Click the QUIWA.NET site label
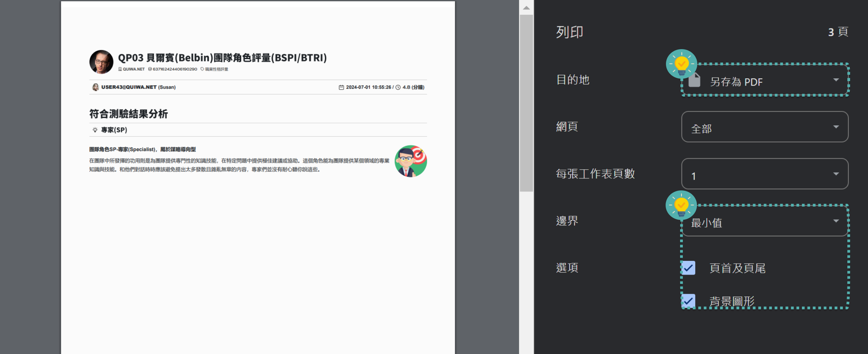 (134, 69)
